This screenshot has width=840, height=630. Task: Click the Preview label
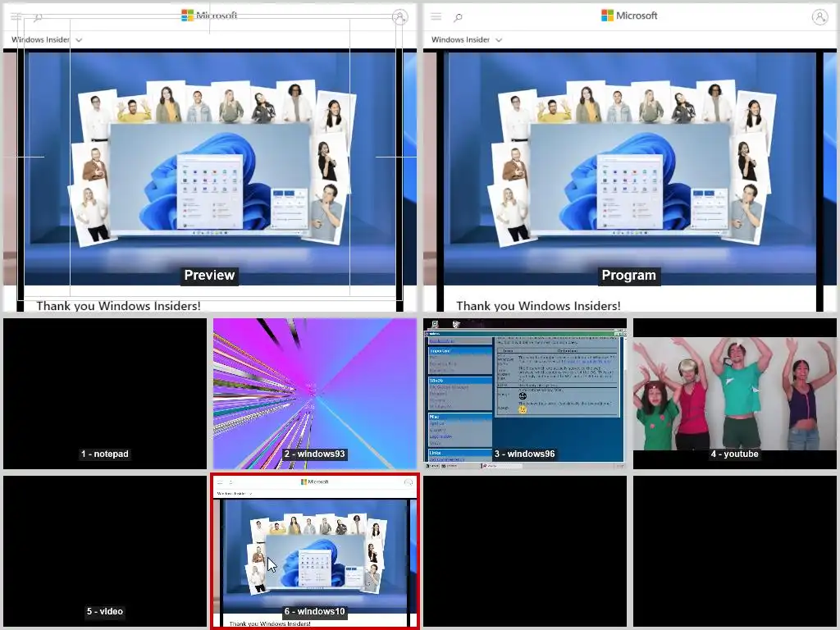[x=209, y=275]
